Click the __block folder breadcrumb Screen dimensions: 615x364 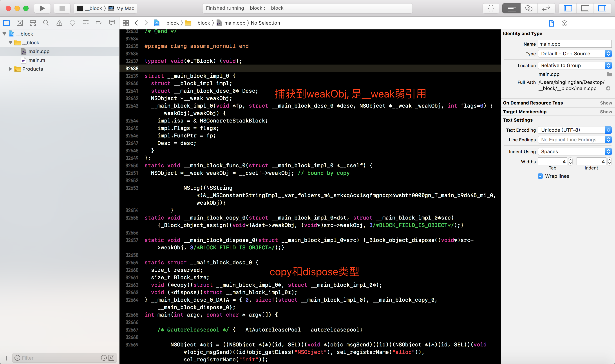click(197, 23)
